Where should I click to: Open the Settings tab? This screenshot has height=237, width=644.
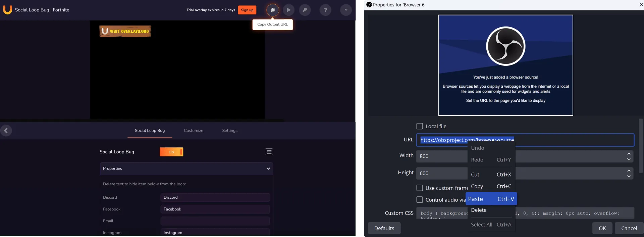230,131
